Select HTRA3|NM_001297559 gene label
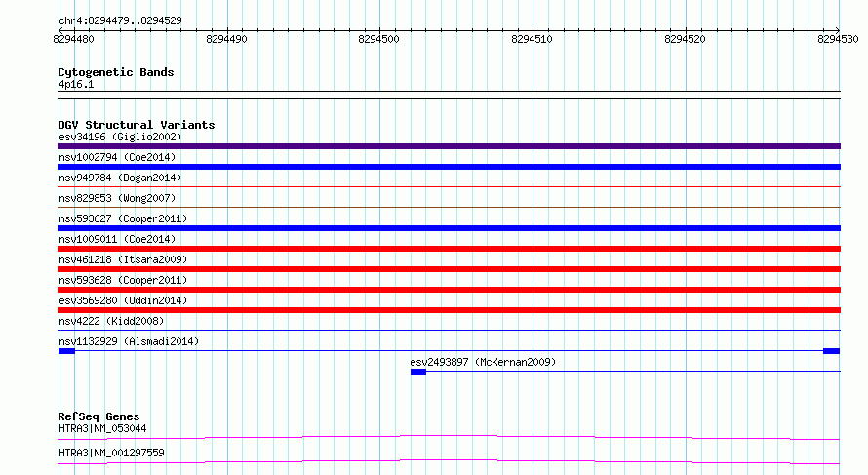 (x=111, y=453)
